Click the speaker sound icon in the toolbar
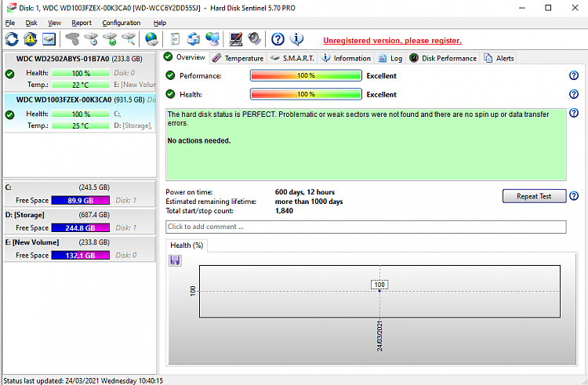Screen dimensions: 588x385 click(254, 39)
